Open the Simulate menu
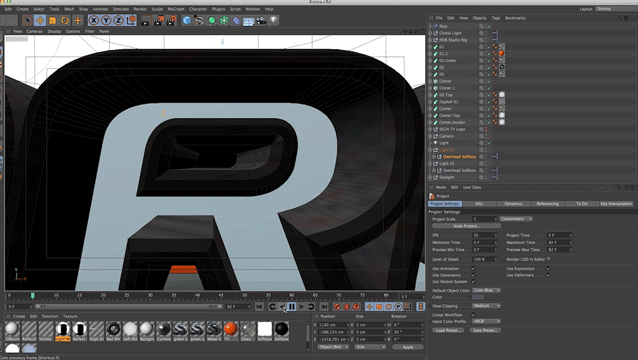Screen dimensions: 638x360 pyautogui.click(x=120, y=9)
